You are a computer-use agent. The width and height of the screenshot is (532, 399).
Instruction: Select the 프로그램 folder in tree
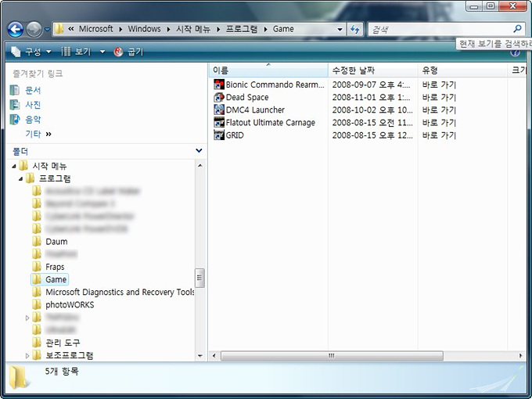[55, 179]
